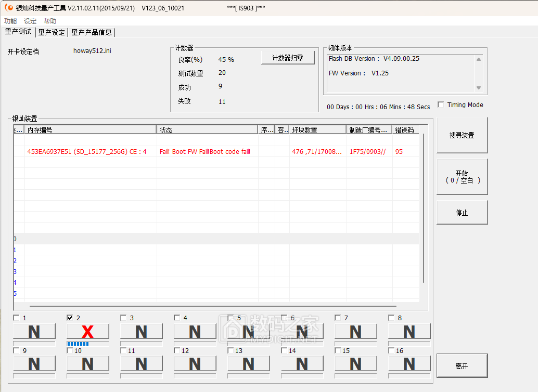This screenshot has width=538, height=392.
Task: Click the N status icon for port 8
Action: [409, 332]
